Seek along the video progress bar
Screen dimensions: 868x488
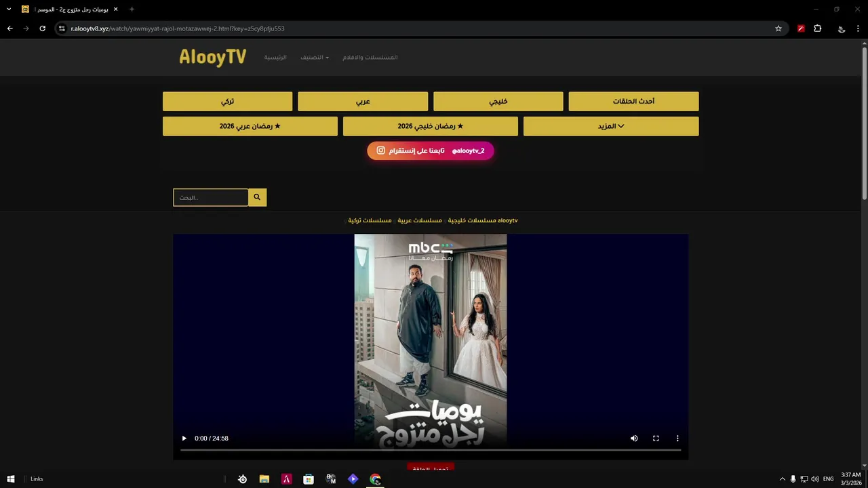431,450
